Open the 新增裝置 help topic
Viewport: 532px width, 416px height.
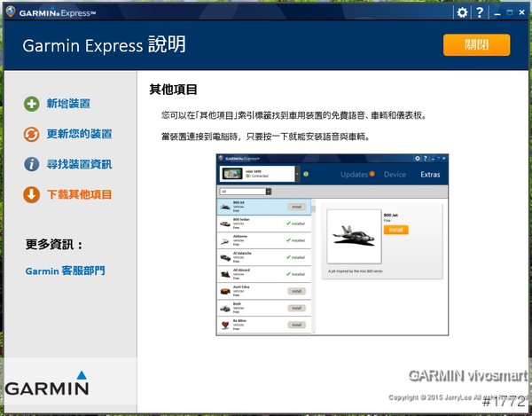pyautogui.click(x=68, y=104)
